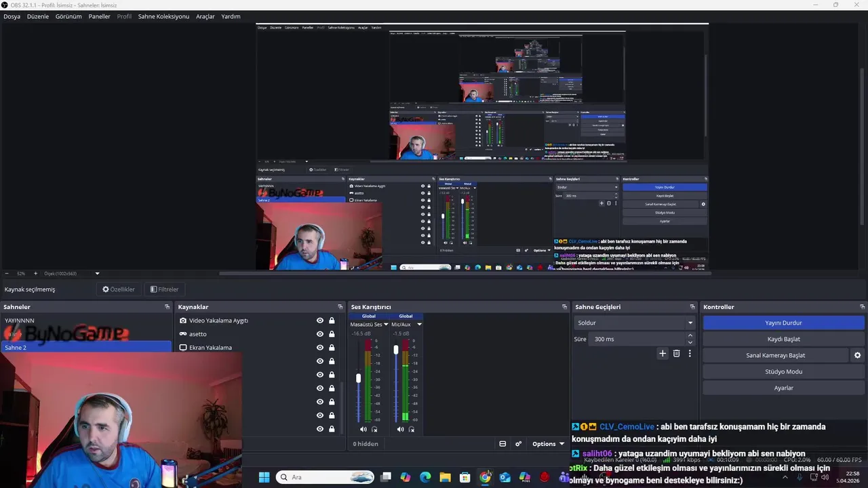Open File Explorer from the taskbar
The width and height of the screenshot is (868, 488).
[445, 477]
